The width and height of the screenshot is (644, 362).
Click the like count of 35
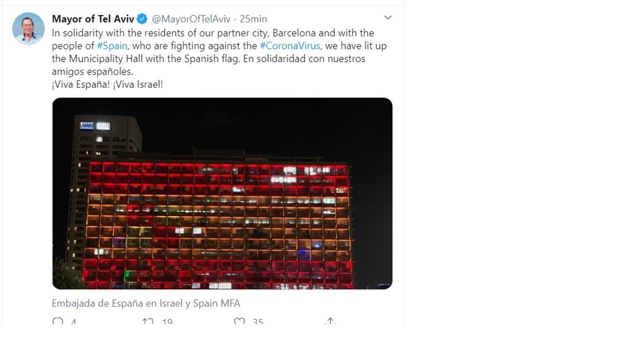258,322
